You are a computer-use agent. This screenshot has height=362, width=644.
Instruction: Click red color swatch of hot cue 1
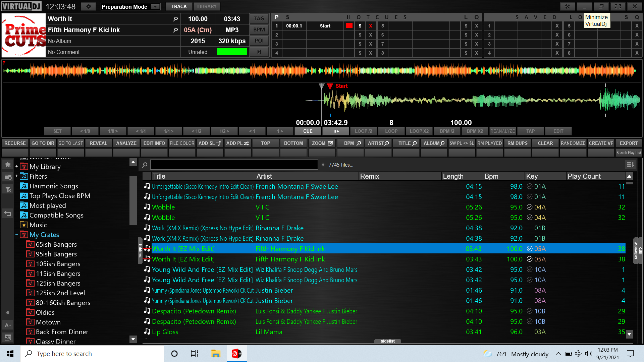click(349, 26)
